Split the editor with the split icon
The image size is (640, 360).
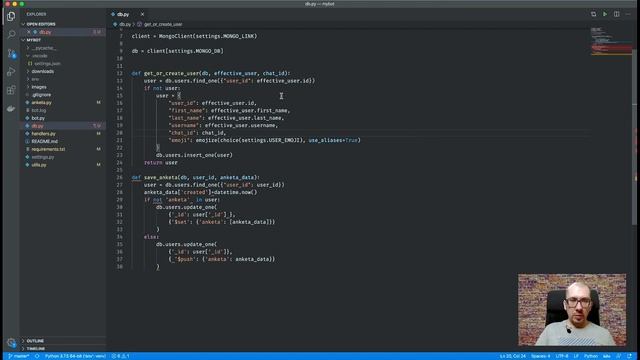[x=616, y=14]
